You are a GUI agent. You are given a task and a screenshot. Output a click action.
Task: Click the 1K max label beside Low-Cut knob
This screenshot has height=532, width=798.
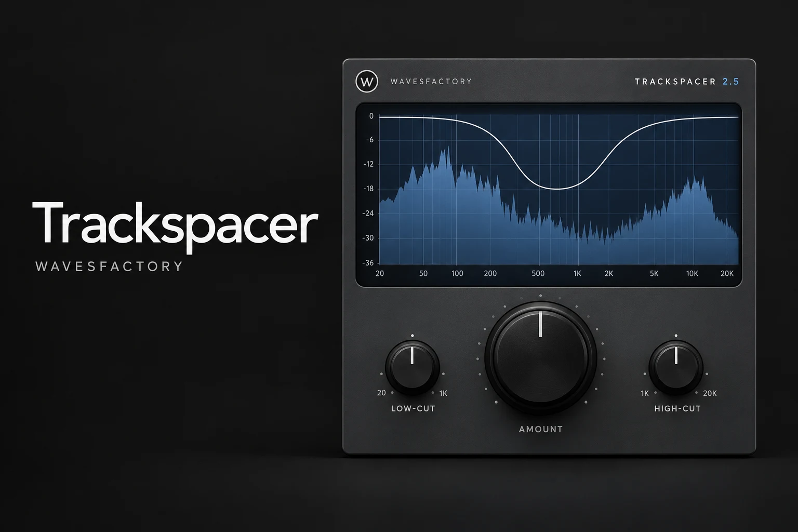pyautogui.click(x=443, y=393)
